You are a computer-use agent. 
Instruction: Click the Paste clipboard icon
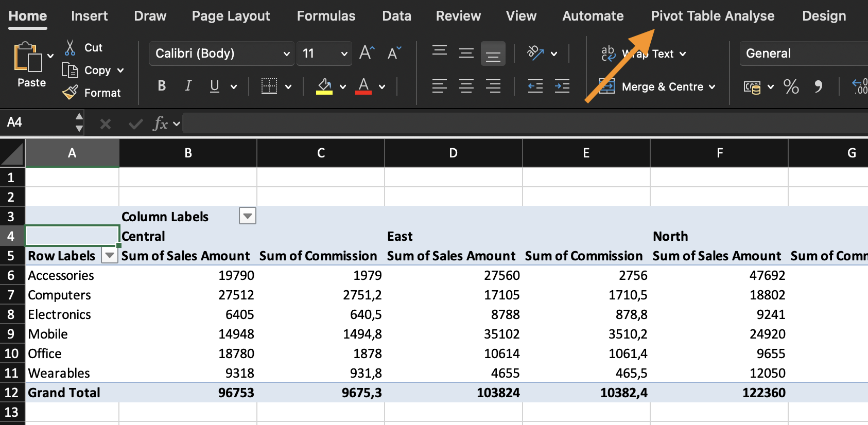coord(28,58)
